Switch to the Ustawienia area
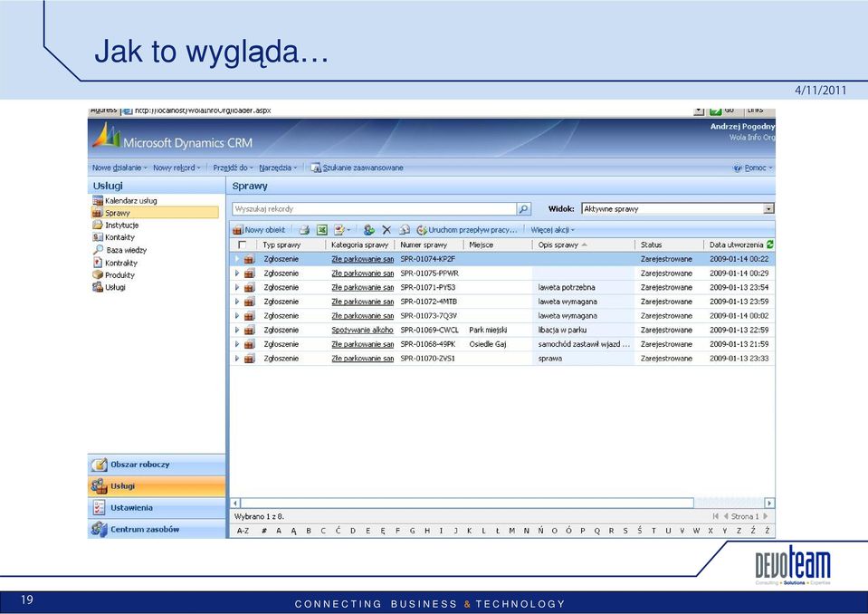Screen dimensions: 868x614 (x=157, y=508)
